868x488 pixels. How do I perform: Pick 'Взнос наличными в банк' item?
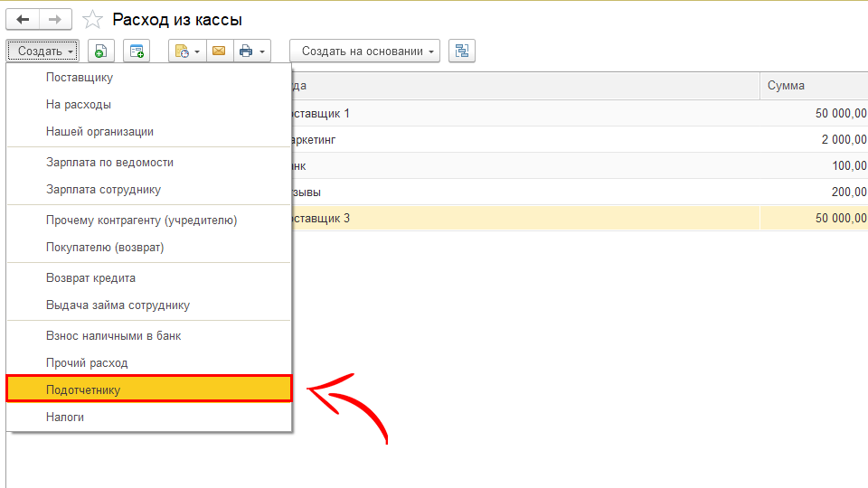click(113, 336)
